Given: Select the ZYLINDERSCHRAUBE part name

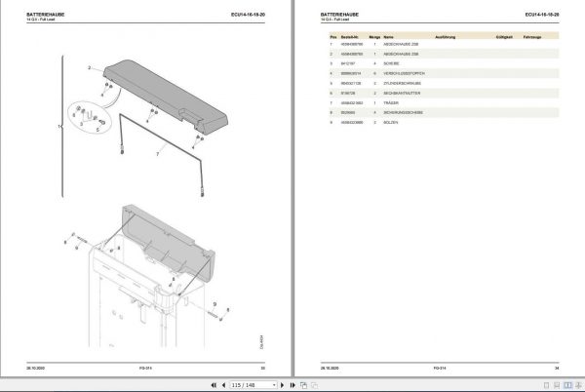Looking at the screenshot, I should point(402,83).
